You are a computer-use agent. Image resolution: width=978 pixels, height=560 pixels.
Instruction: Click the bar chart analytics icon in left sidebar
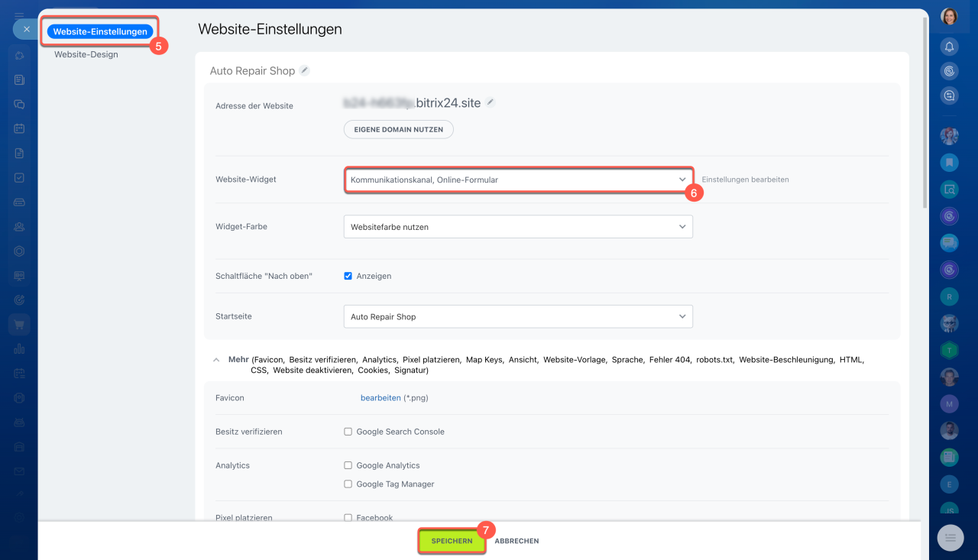(x=19, y=349)
